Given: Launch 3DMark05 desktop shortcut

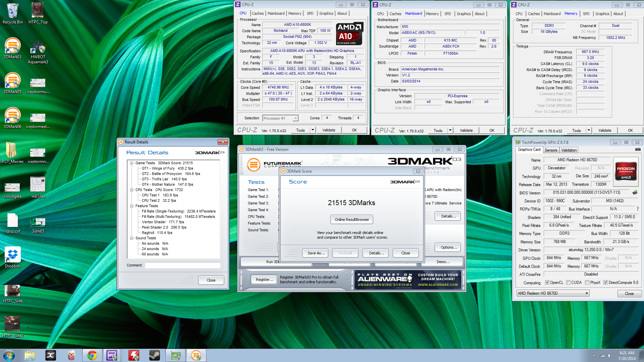Looking at the screenshot, I should (12, 83).
